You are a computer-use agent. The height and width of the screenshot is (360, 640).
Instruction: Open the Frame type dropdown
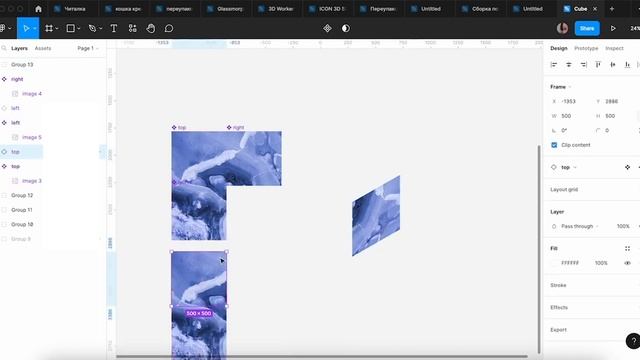561,87
